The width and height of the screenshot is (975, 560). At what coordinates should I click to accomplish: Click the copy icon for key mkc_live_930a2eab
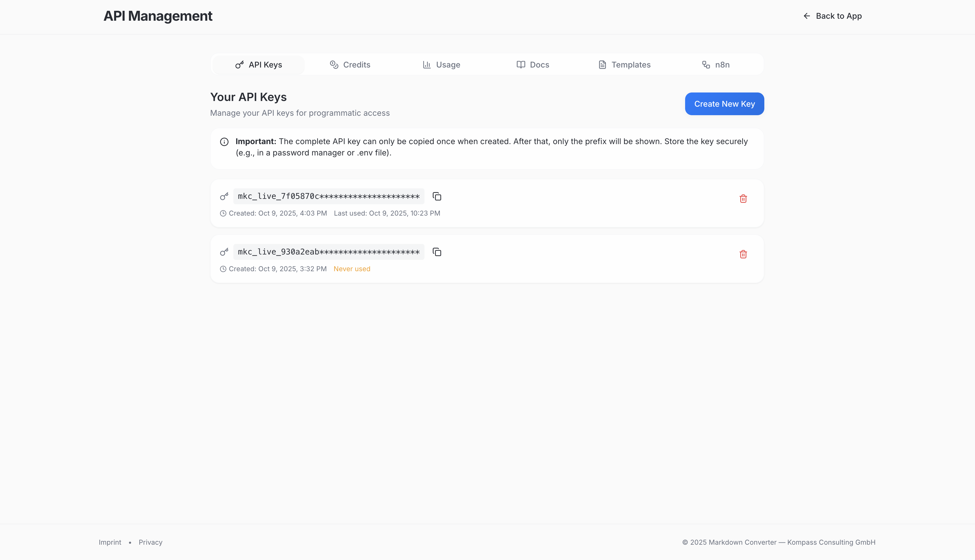[437, 252]
